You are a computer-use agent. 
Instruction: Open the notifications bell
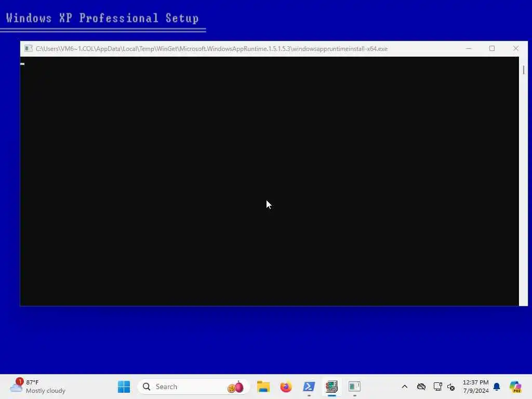click(497, 387)
